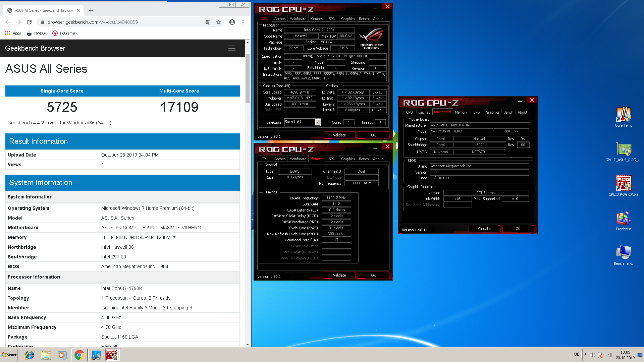This screenshot has width=644, height=362.
Task: Switch to Chrome in the taskbar
Action: (x=79, y=355)
